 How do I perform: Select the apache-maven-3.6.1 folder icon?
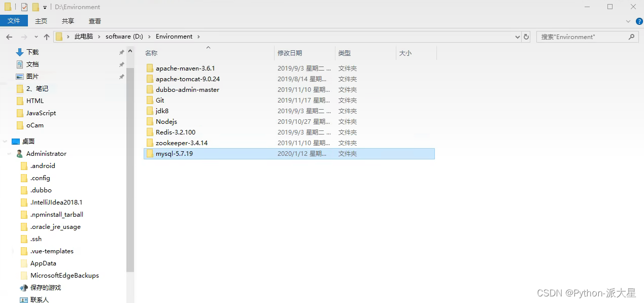[150, 68]
